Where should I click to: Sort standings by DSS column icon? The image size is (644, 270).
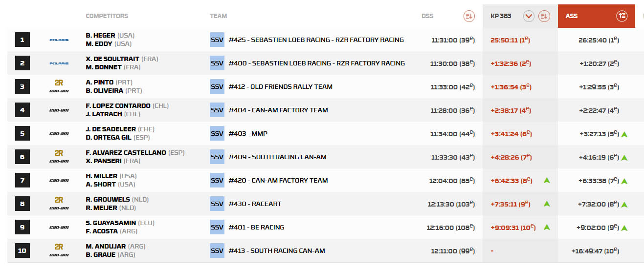click(x=469, y=16)
